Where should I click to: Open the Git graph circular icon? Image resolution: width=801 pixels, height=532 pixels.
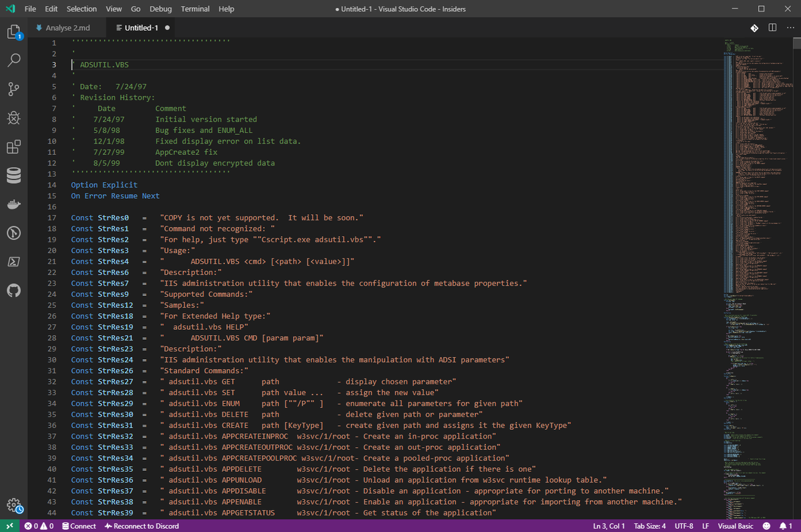pos(14,233)
